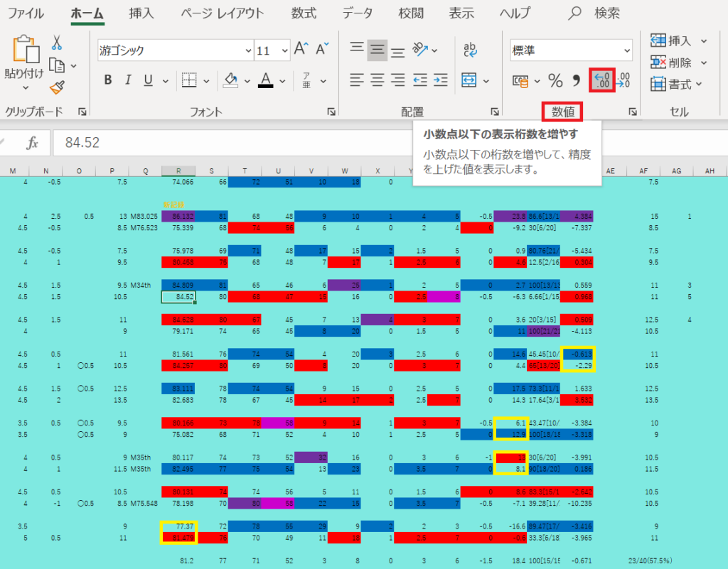Toggle italic formatting
This screenshot has height=569, width=728.
[x=128, y=80]
